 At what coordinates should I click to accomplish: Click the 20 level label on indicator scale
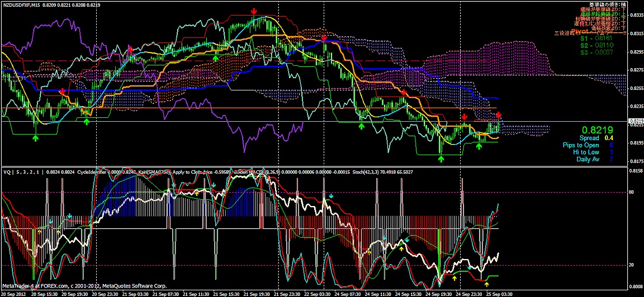coord(632,265)
